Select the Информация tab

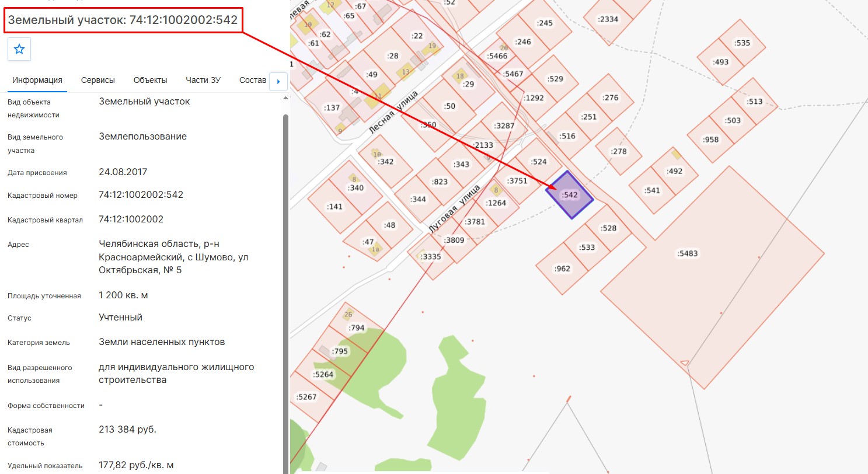[x=37, y=80]
